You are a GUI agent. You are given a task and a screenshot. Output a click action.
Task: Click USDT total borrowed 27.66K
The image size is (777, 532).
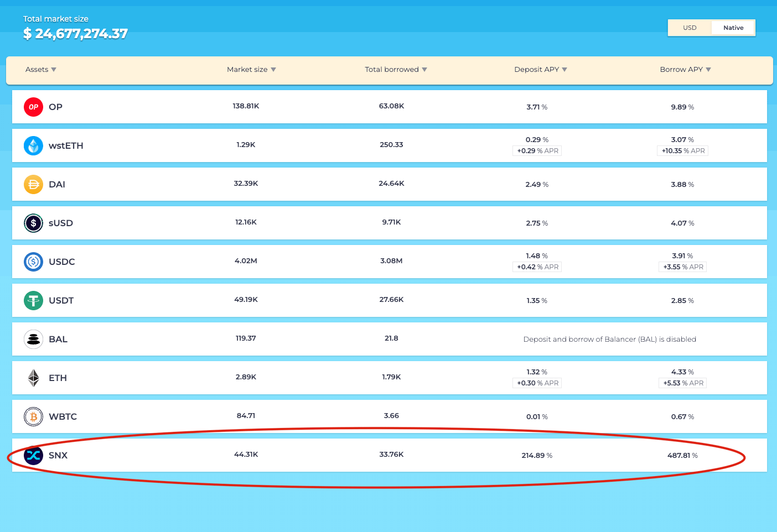[x=391, y=299]
